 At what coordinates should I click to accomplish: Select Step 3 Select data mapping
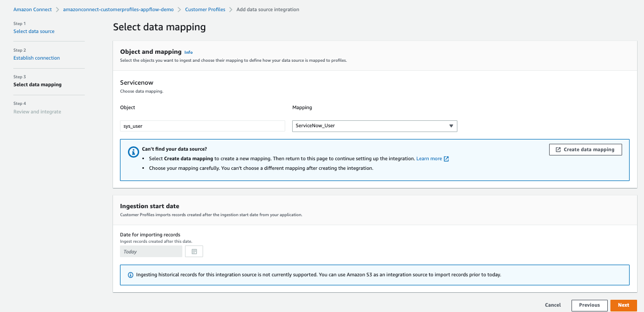coord(37,85)
